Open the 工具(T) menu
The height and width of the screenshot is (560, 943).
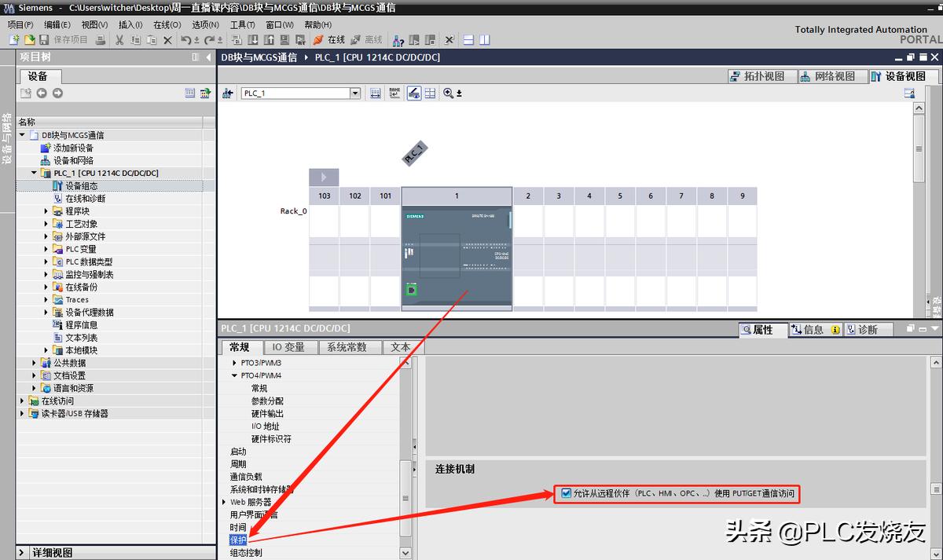click(x=243, y=24)
